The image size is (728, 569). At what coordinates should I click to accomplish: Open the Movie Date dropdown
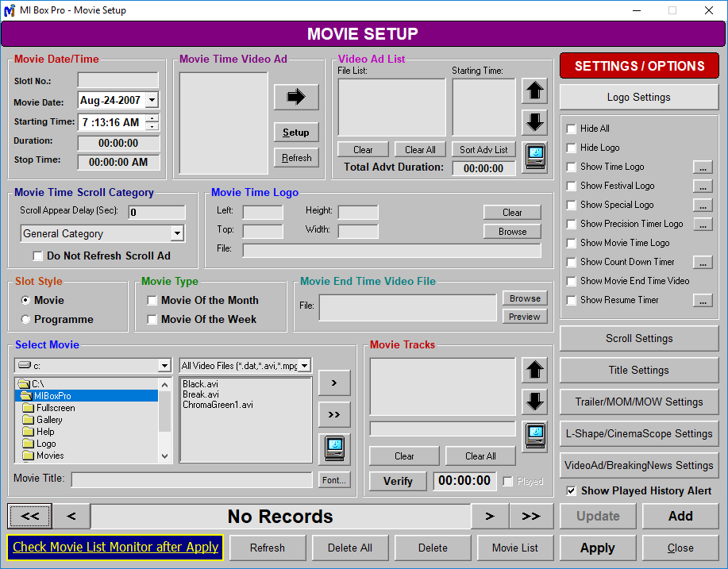click(x=152, y=101)
